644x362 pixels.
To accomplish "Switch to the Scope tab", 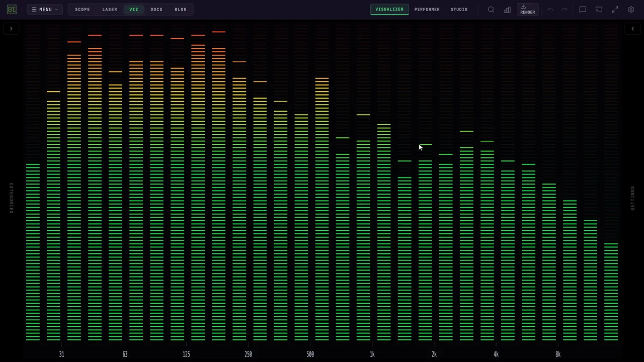I will [83, 10].
